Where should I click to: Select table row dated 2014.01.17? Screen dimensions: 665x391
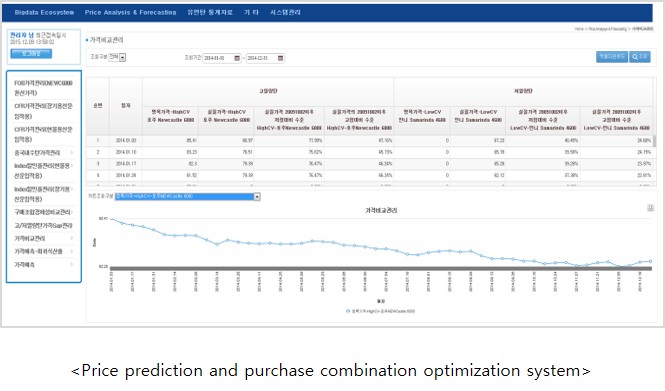(369, 164)
